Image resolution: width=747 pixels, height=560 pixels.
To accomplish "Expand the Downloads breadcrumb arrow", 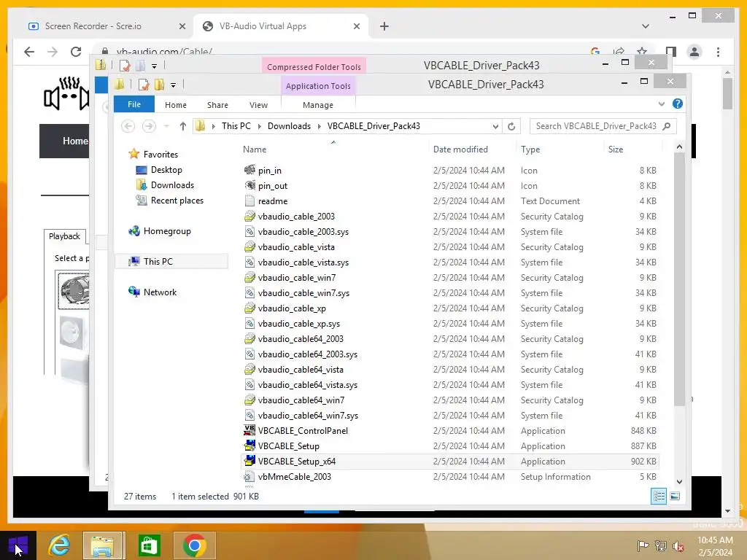I will (x=320, y=126).
